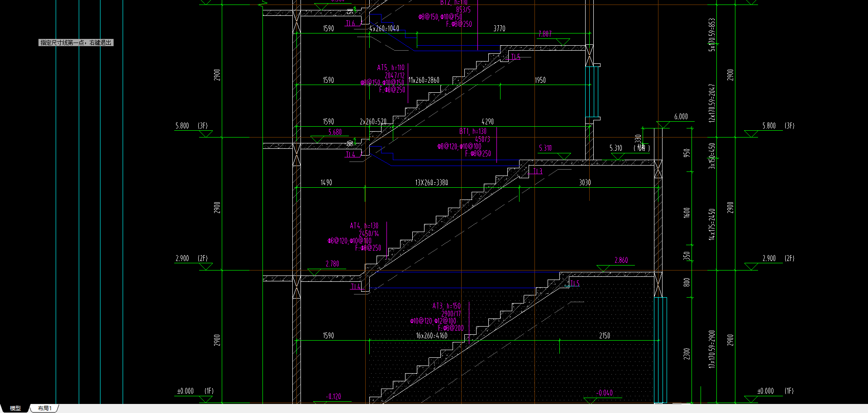The height and width of the screenshot is (413, 868).
Task: Select vertical dimension text 330
Action: pos(638,139)
